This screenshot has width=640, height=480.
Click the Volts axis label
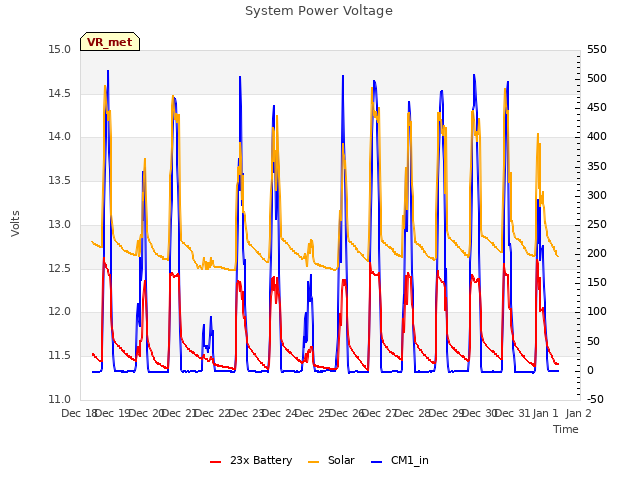(x=15, y=223)
